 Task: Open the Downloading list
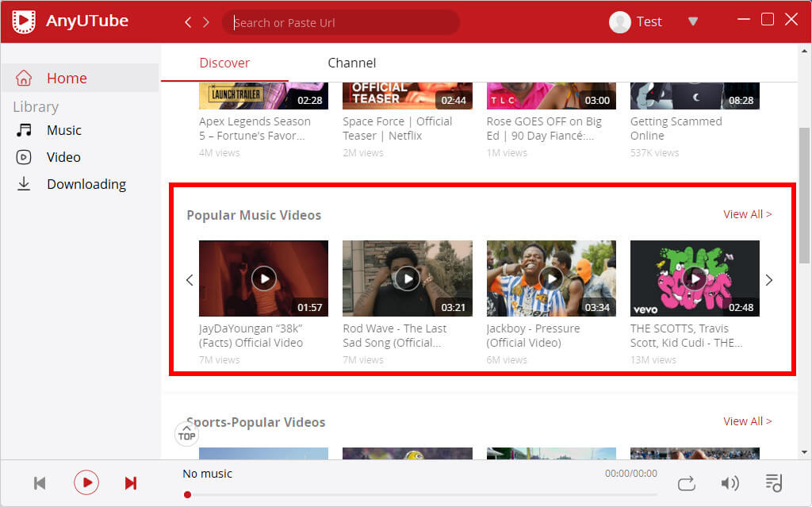(x=86, y=184)
